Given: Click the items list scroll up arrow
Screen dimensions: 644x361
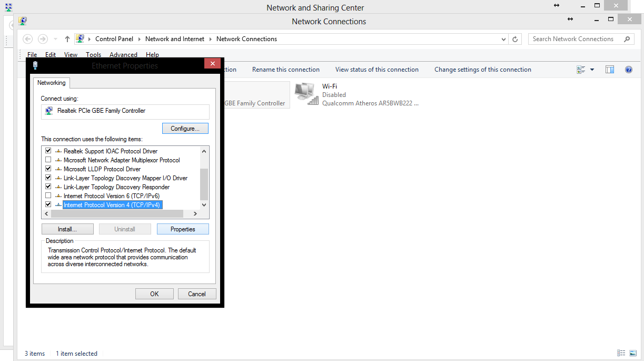Looking at the screenshot, I should (204, 151).
